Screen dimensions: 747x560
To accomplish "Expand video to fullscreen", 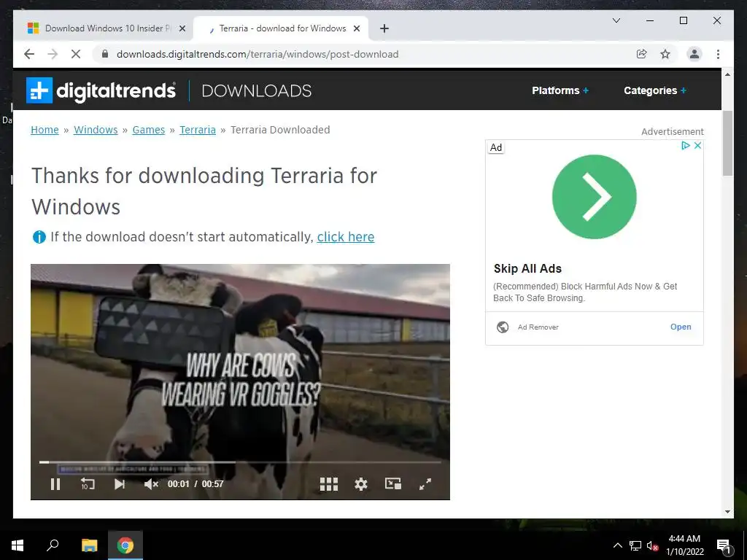I will (425, 484).
